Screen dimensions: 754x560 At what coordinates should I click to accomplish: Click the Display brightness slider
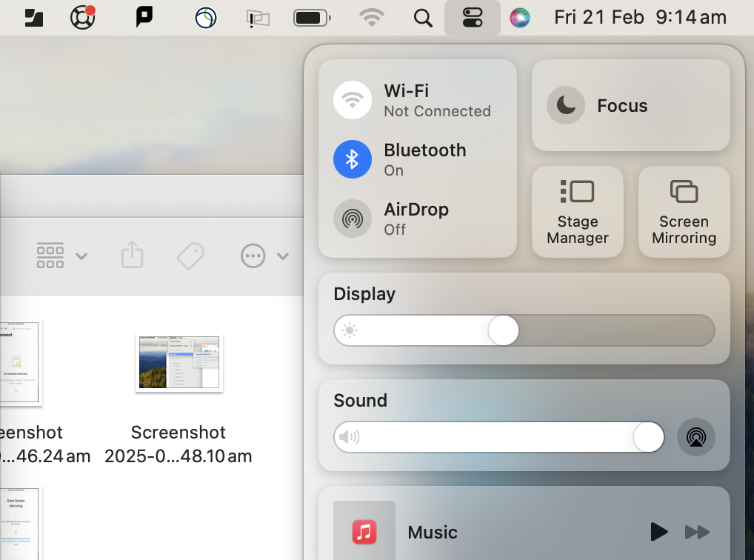[524, 330]
